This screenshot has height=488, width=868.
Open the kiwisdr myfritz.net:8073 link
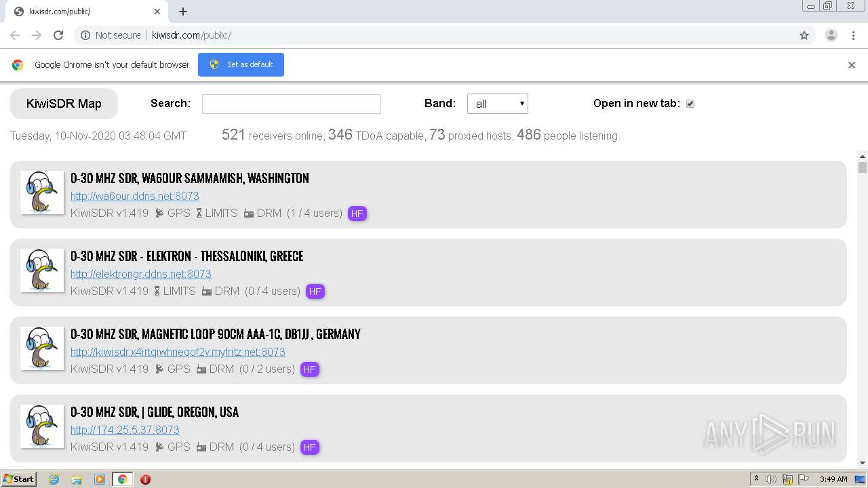tap(178, 352)
